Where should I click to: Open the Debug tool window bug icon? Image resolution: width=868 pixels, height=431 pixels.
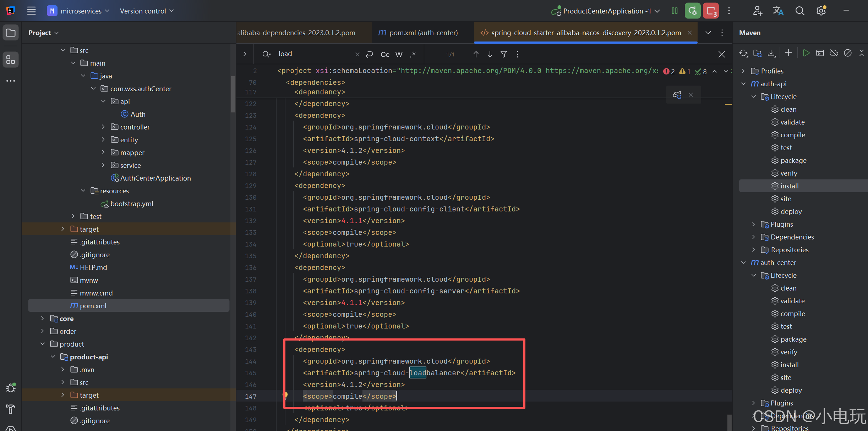(x=11, y=388)
